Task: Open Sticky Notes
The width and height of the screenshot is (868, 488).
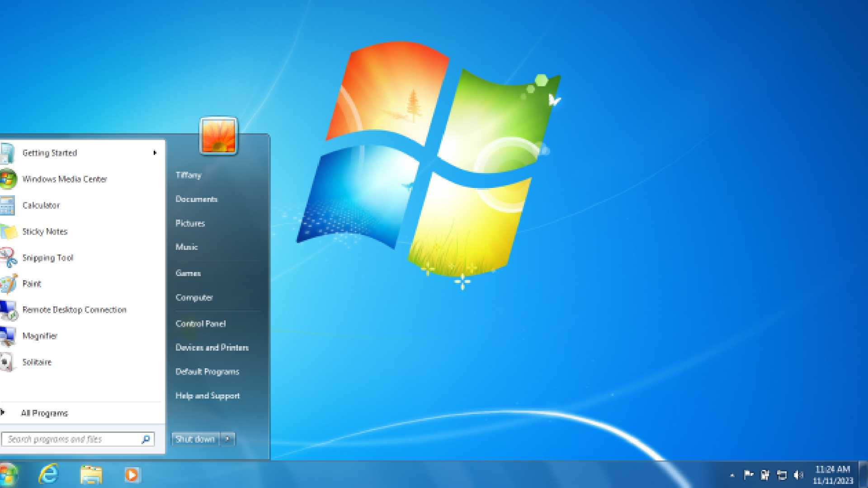Action: (44, 231)
